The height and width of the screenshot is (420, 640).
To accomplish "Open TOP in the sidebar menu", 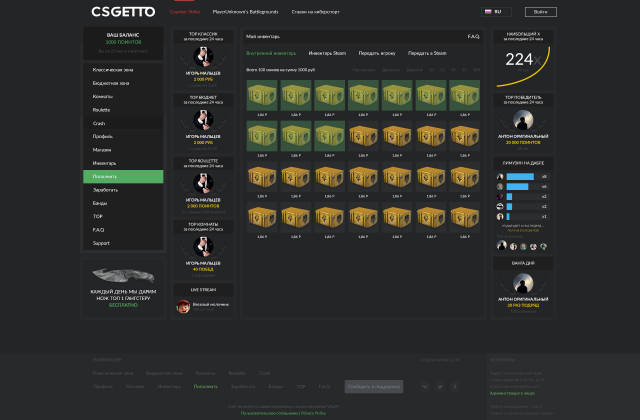I will tap(123, 216).
